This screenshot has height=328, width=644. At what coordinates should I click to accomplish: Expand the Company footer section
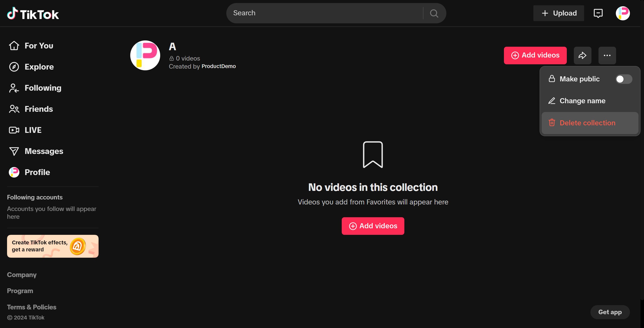tap(22, 275)
